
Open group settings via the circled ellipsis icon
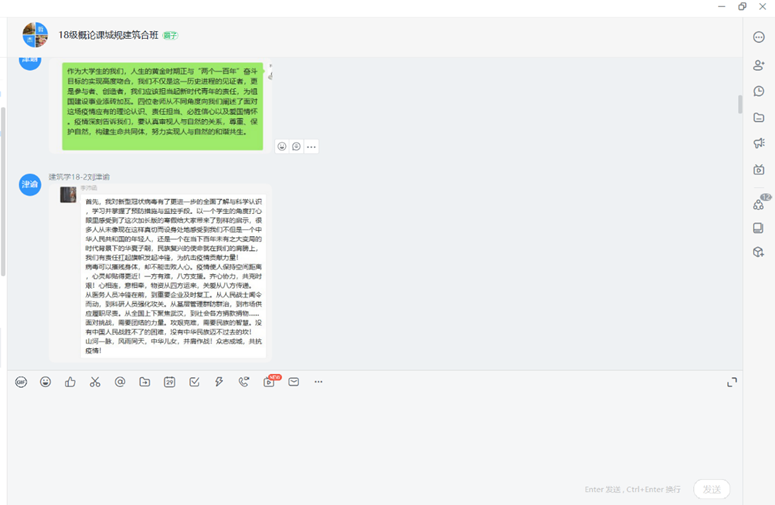point(759,37)
